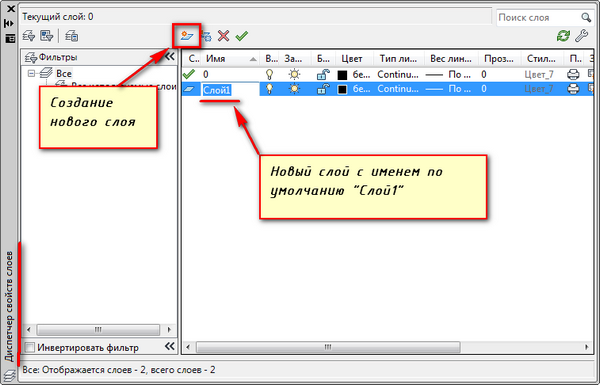This screenshot has height=385, width=600.
Task: Toggle the light bulb on layer 0
Action: pos(270,74)
